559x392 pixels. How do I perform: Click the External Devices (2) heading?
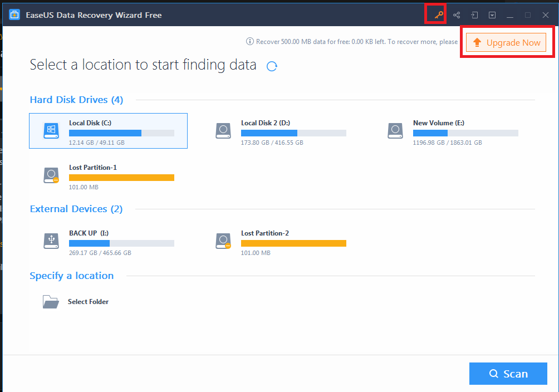[76, 209]
